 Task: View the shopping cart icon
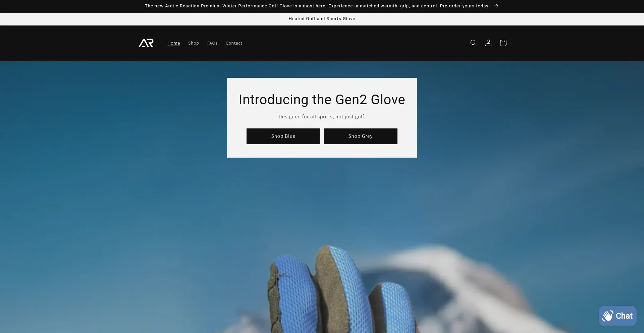pyautogui.click(x=503, y=43)
